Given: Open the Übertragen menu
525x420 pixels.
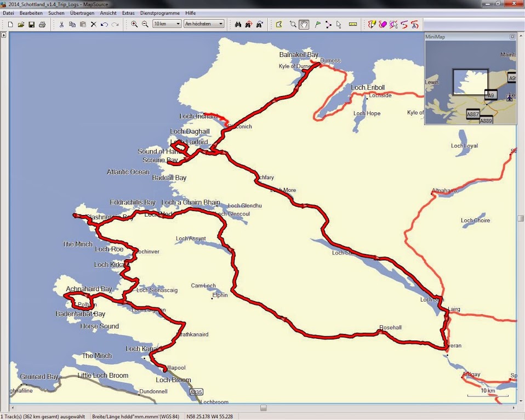Looking at the screenshot, I should (81, 13).
